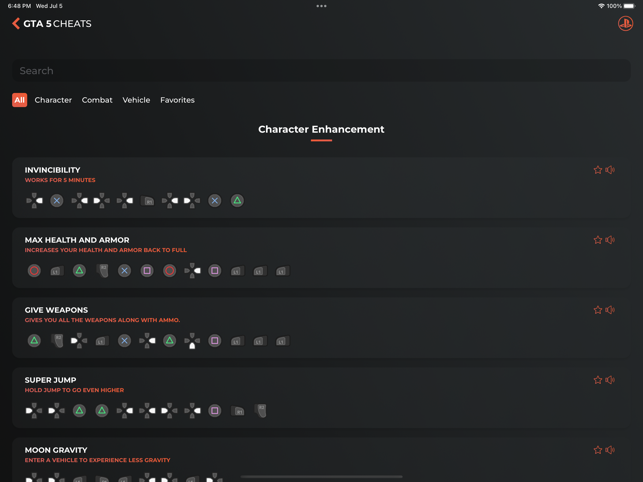Click the INVINCIBILITY cheat title
This screenshot has height=482, width=643.
tap(52, 170)
